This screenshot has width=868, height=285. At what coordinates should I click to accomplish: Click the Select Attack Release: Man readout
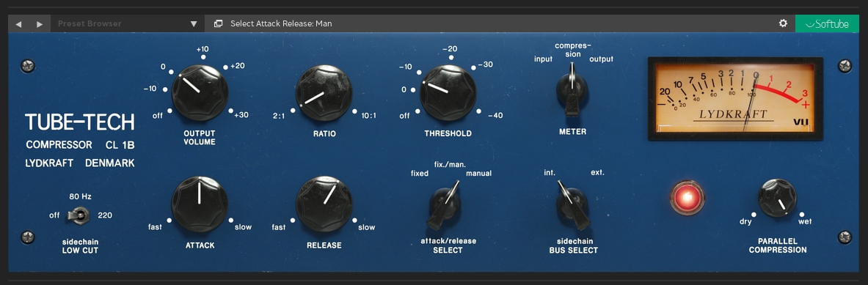(281, 23)
